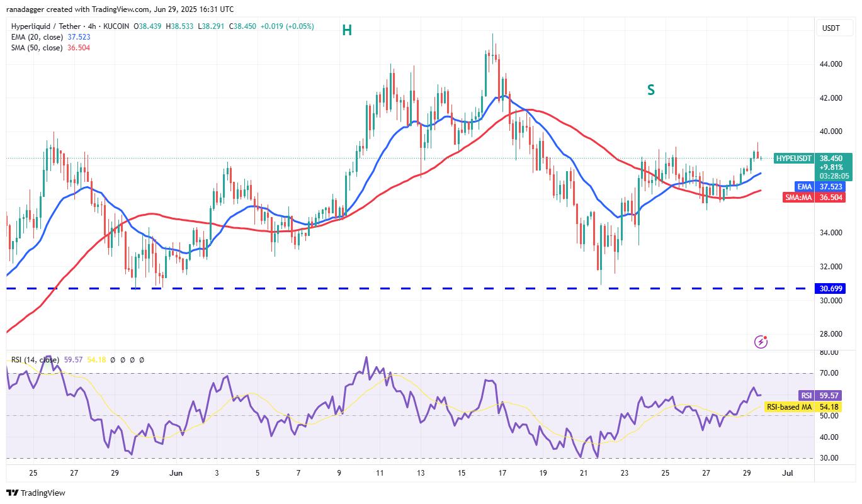Click the purple lightning bolt event icon

click(x=761, y=342)
